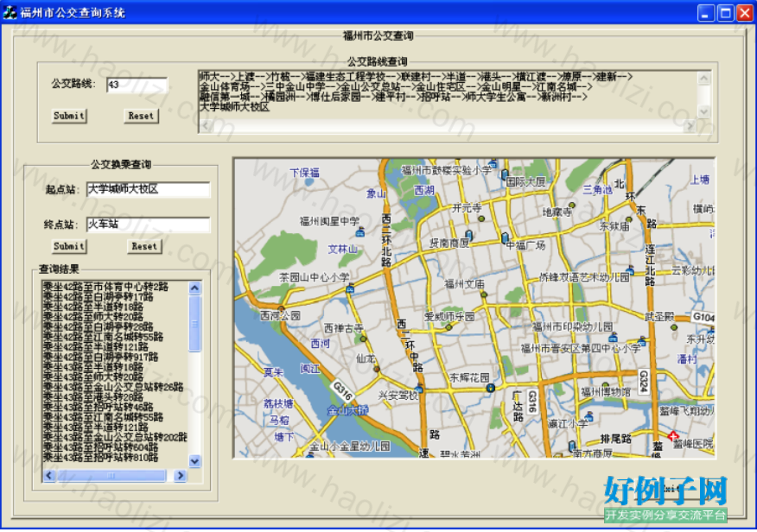Click the landmark dot at 东狱庙
The width and height of the screenshot is (757, 532).
click(x=628, y=219)
